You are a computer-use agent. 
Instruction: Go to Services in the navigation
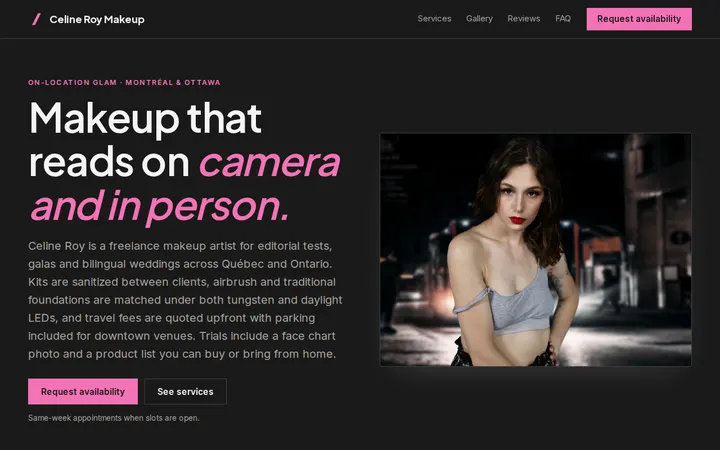pyautogui.click(x=434, y=19)
